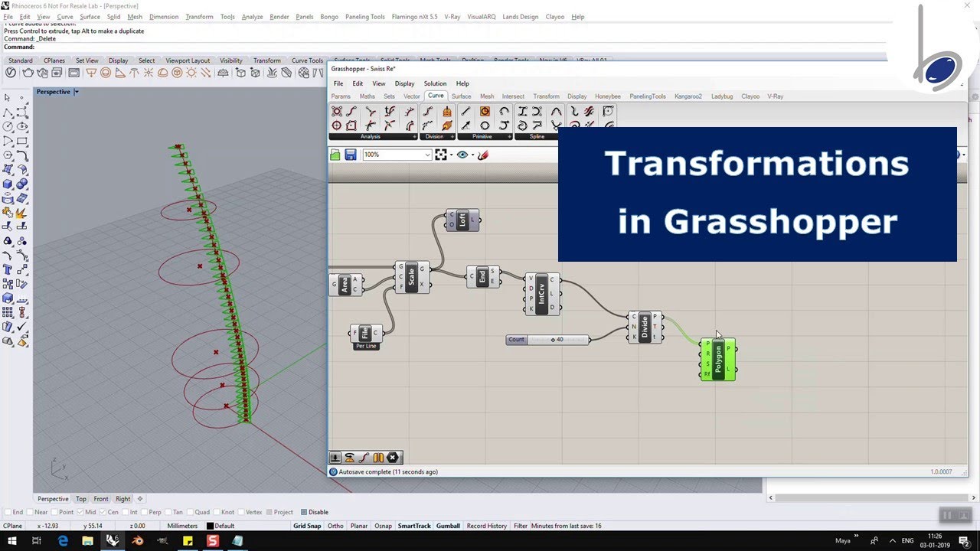The image size is (980, 551).
Task: Switch to the Transform tab in Grasshopper
Action: tap(546, 96)
